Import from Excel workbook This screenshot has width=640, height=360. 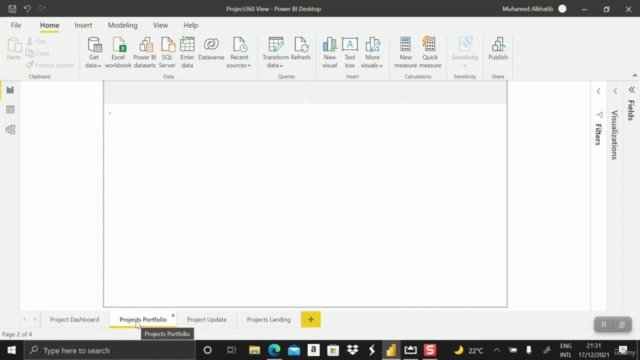pyautogui.click(x=118, y=52)
